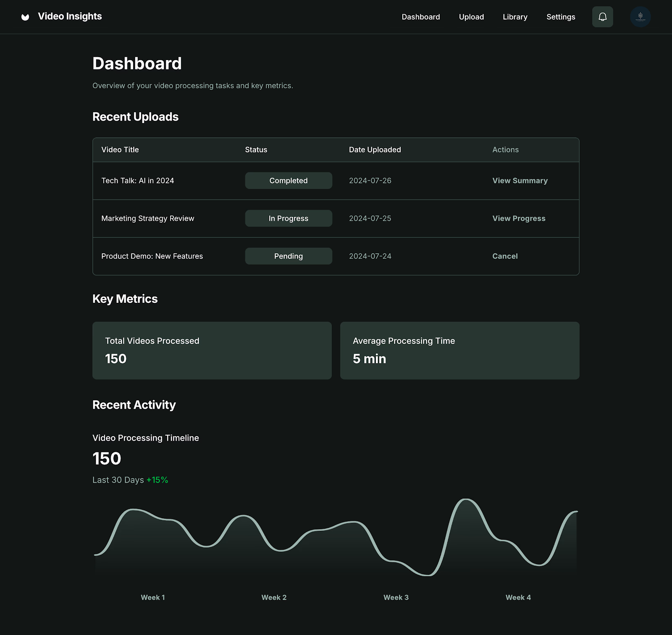Click the +15% growth indicator

coord(157,479)
